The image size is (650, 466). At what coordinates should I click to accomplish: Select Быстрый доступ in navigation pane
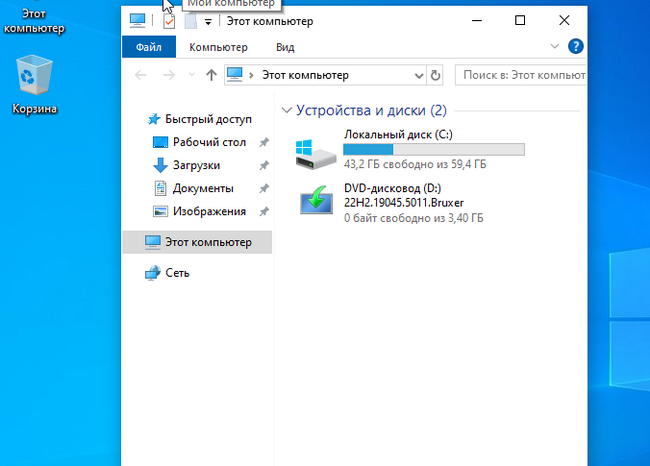click(209, 119)
